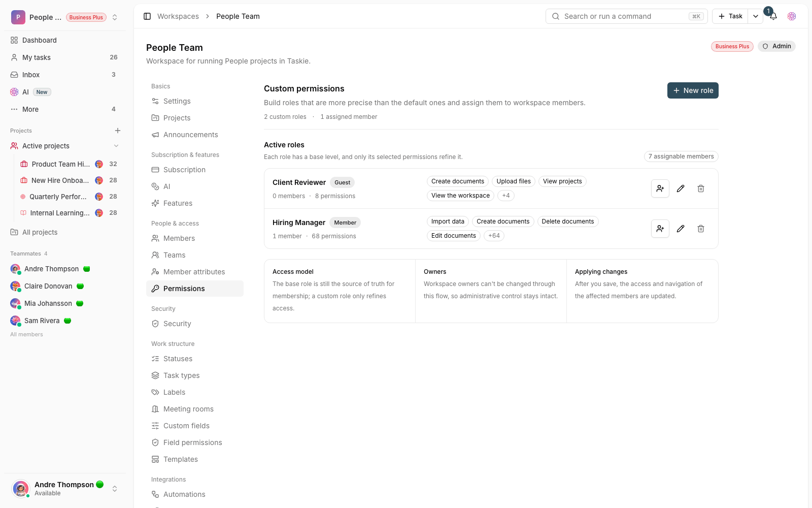812x508 pixels.
Task: Open Dashboard from the sidebar
Action: coord(65,40)
